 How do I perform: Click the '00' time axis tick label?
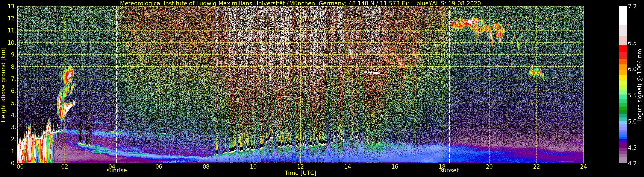click(20, 166)
